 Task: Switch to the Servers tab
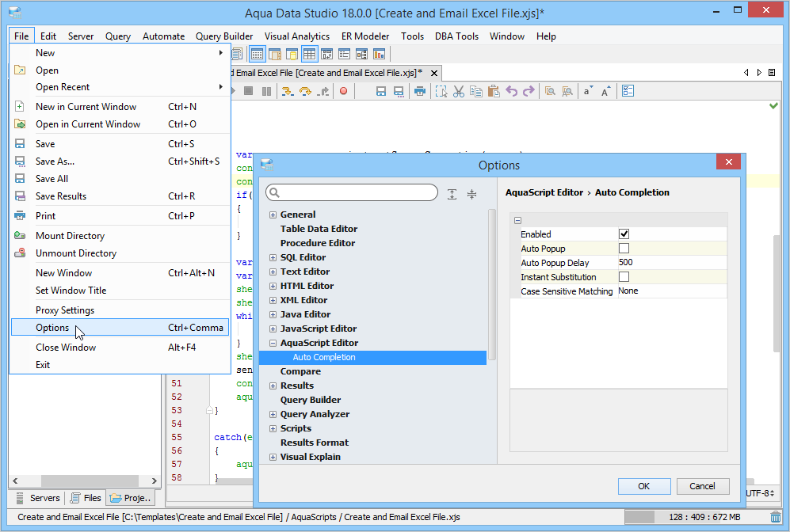[x=38, y=498]
